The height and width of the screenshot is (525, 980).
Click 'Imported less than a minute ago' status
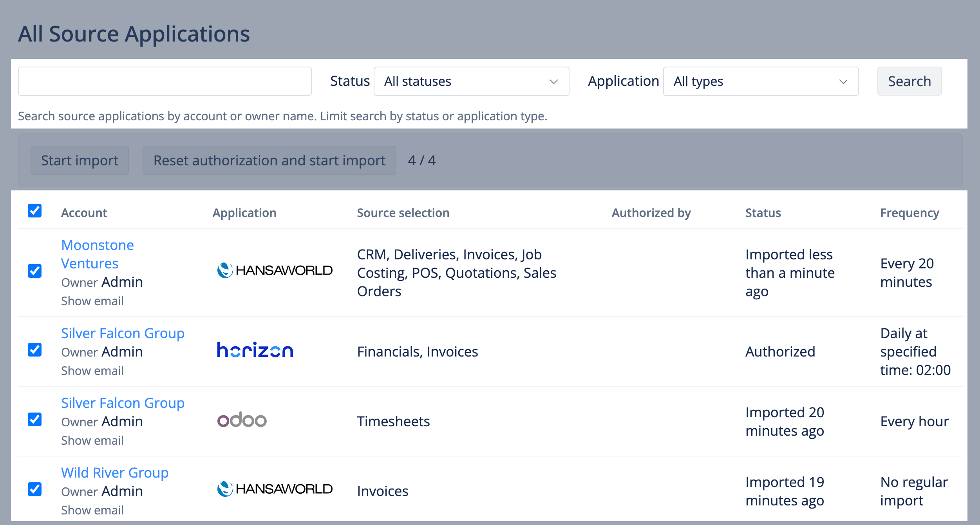(x=790, y=273)
